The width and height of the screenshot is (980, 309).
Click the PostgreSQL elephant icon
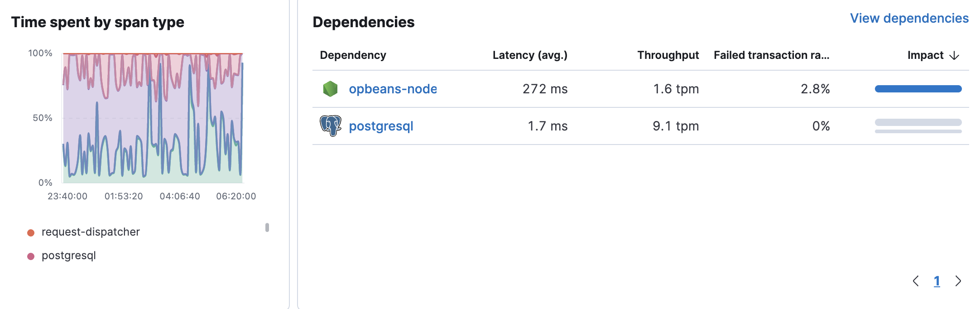pyautogui.click(x=330, y=126)
